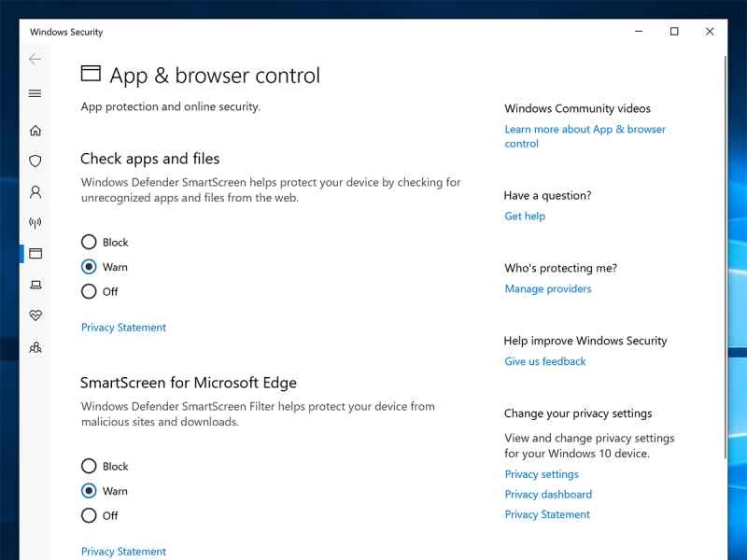Open Manage providers
The width and height of the screenshot is (747, 560).
547,288
